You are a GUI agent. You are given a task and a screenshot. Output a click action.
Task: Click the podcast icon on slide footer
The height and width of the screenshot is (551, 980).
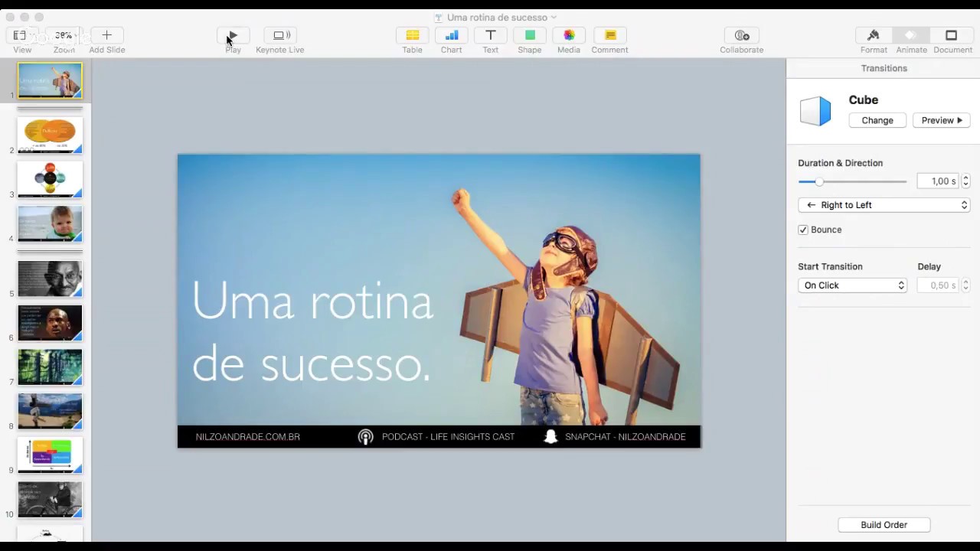[x=366, y=437]
